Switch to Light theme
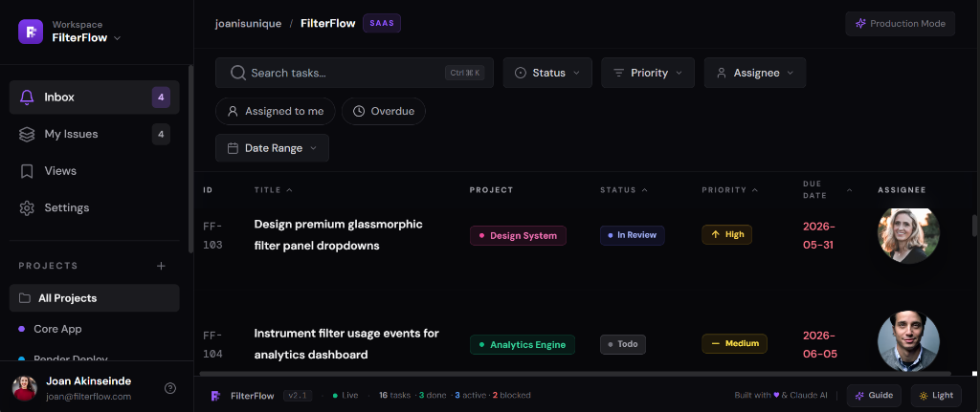 pos(936,396)
